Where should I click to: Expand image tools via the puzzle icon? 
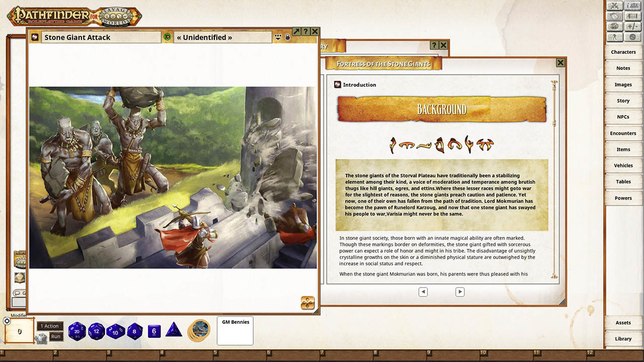point(307,303)
